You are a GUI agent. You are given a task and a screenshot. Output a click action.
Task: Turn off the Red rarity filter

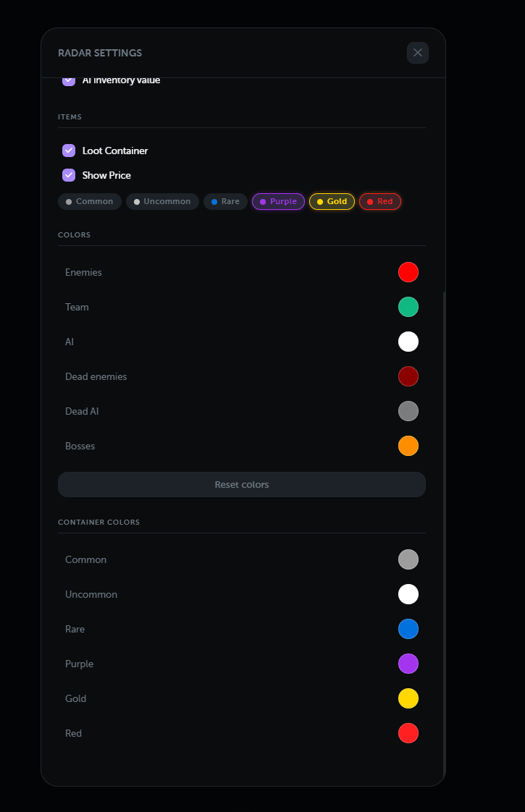click(379, 201)
